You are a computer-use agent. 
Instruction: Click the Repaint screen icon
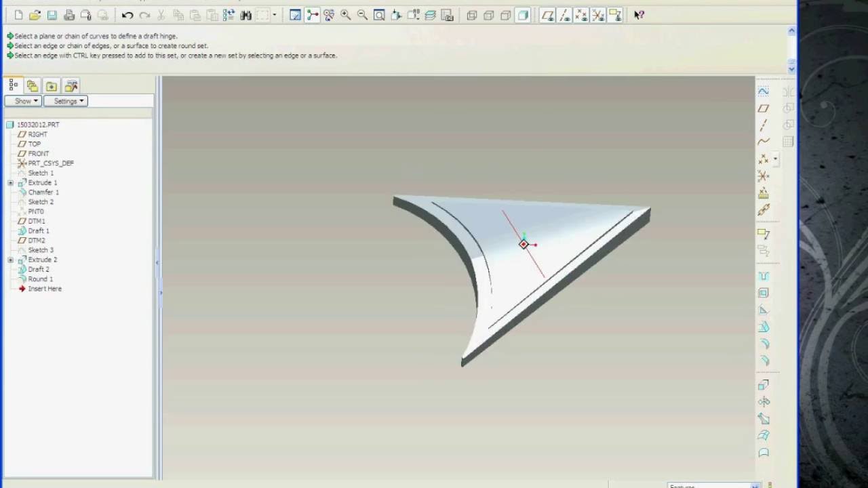tap(295, 15)
